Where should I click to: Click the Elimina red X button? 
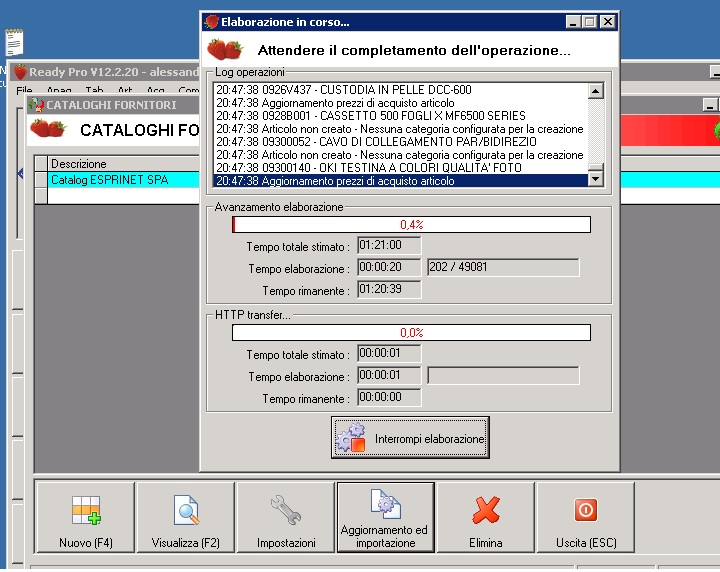[x=486, y=517]
